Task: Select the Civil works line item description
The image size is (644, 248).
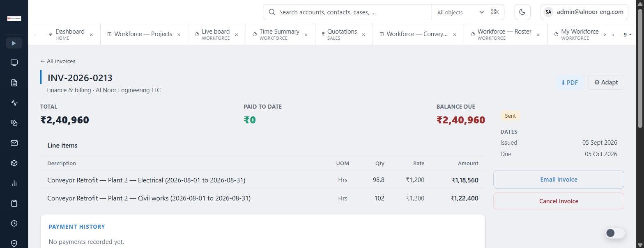Action: coord(149,198)
